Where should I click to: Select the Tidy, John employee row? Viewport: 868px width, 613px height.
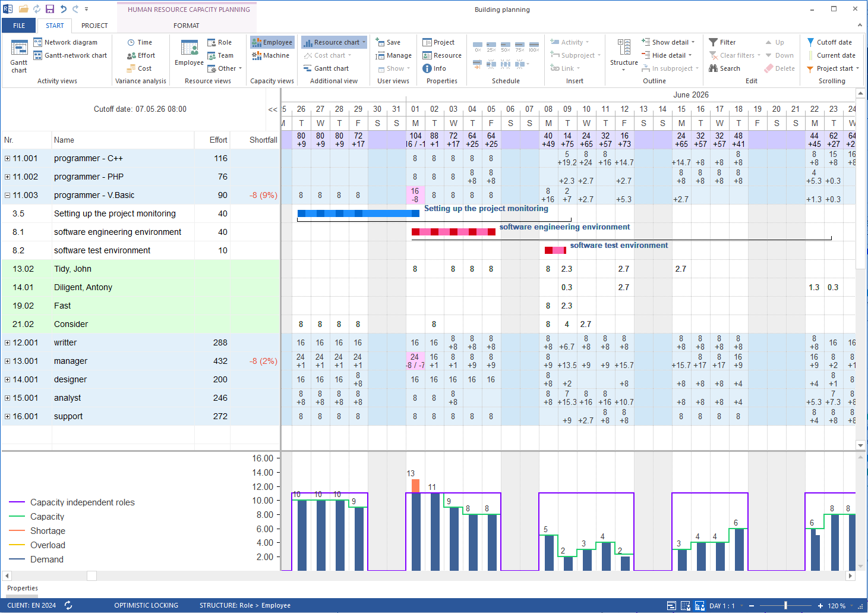(140, 269)
